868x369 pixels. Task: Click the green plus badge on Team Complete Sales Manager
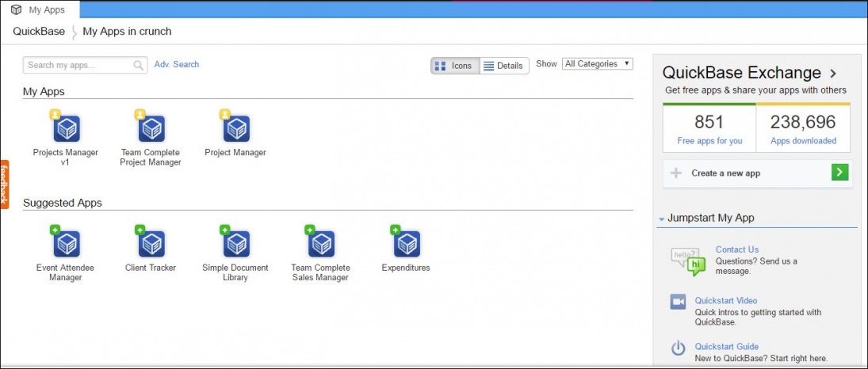point(309,230)
